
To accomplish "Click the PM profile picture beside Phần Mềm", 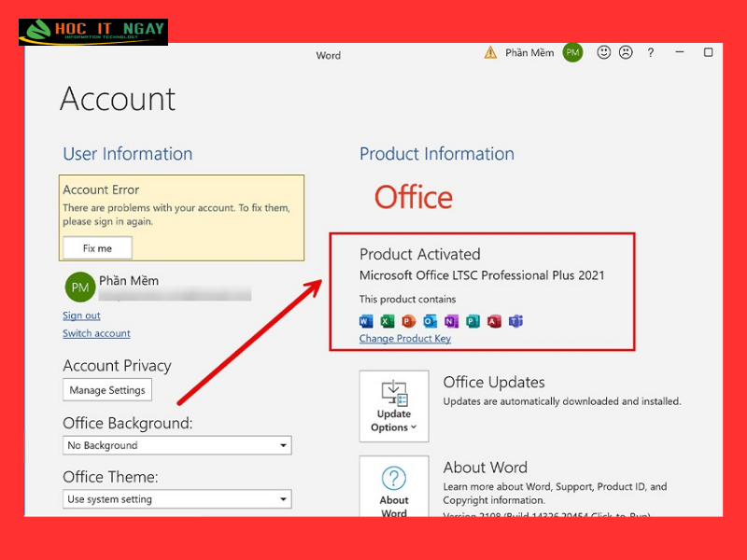I will pyautogui.click(x=80, y=287).
